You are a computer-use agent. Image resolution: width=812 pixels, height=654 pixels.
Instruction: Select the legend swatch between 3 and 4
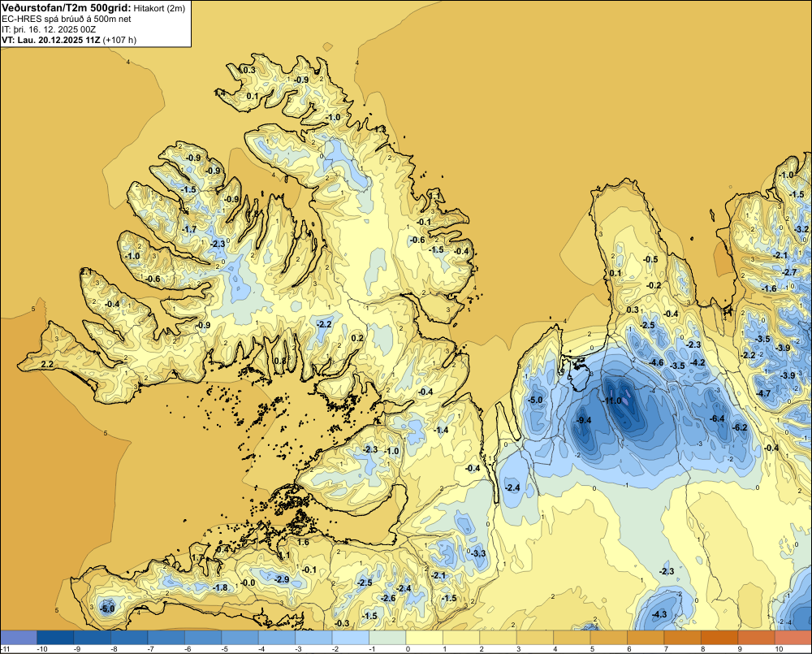(535, 637)
